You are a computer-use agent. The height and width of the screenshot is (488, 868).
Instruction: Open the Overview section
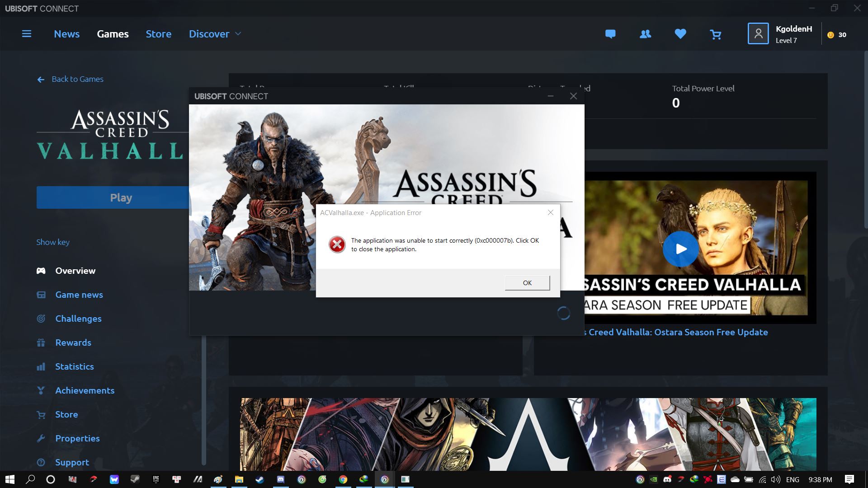click(75, 270)
